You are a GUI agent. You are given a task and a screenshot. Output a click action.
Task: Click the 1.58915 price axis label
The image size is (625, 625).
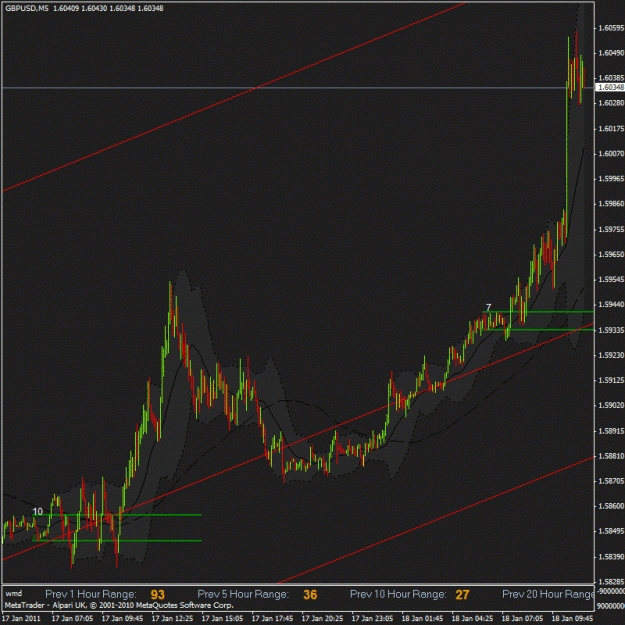(611, 431)
